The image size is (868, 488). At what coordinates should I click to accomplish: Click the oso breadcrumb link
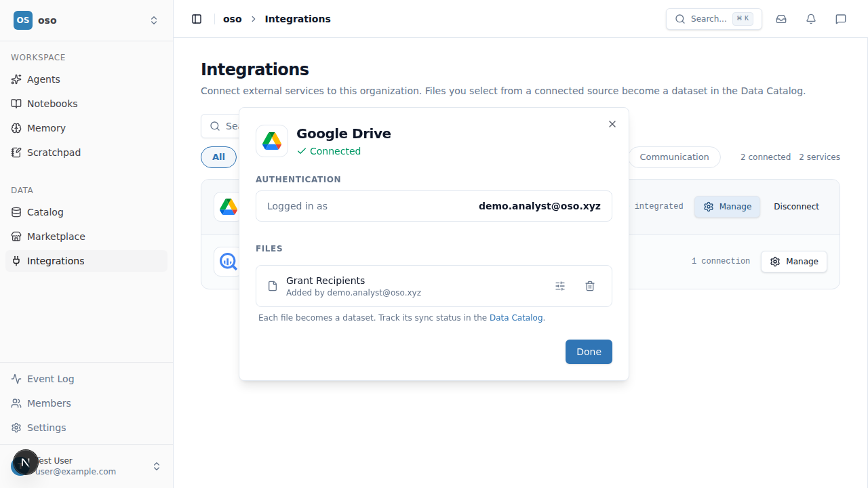click(233, 19)
